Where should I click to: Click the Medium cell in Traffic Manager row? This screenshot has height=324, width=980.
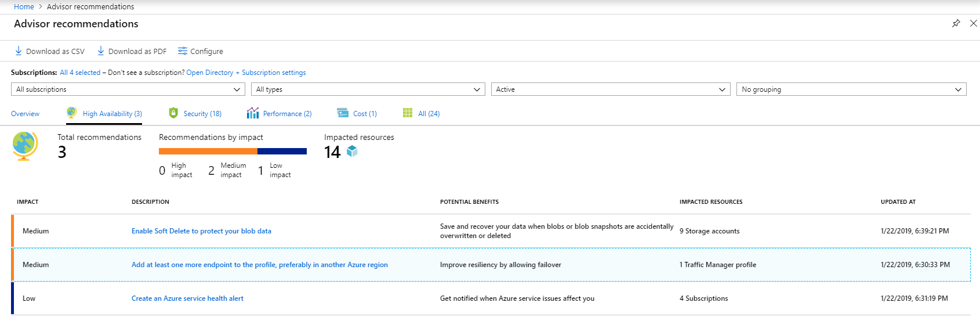pos(35,265)
